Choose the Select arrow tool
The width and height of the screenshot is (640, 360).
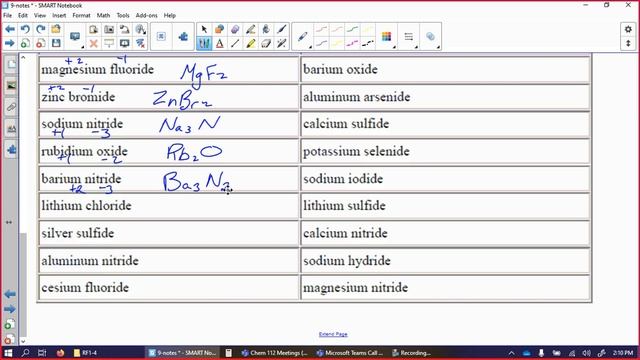pyautogui.click(x=204, y=29)
